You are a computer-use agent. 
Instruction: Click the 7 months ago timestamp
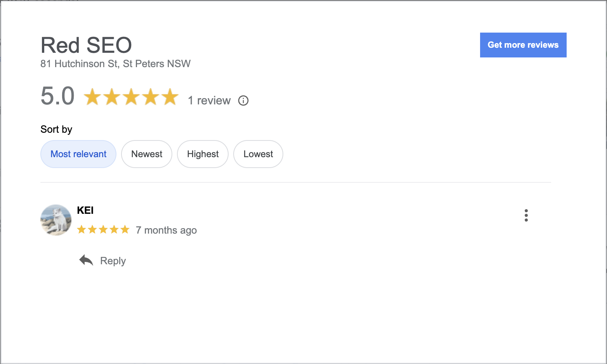166,231
